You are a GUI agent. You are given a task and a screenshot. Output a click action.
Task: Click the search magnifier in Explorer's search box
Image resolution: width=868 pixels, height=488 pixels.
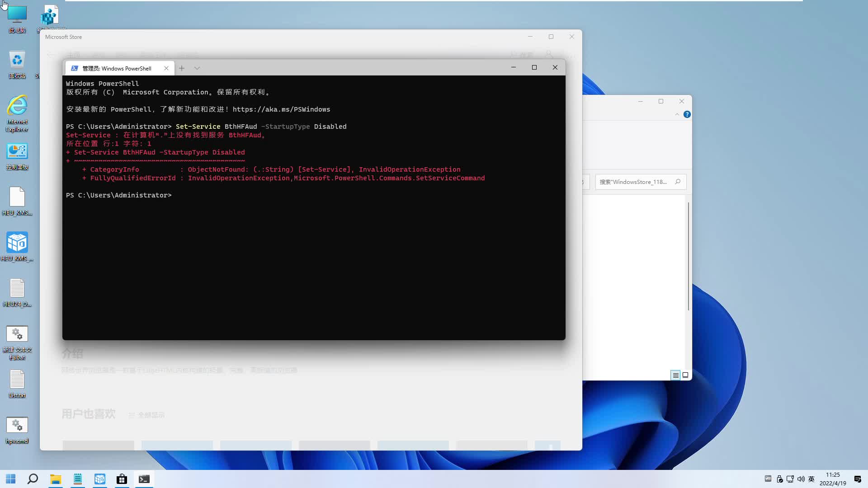(x=678, y=182)
